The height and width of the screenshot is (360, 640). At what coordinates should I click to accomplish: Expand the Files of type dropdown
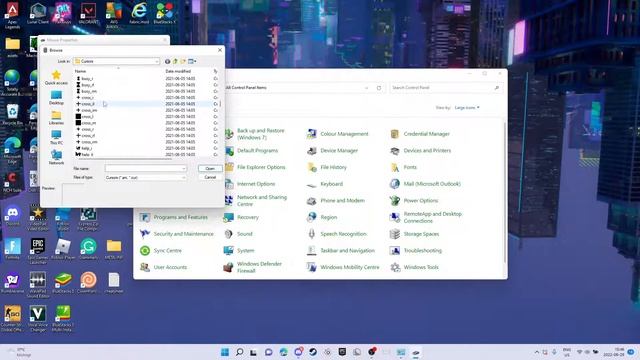pos(184,178)
